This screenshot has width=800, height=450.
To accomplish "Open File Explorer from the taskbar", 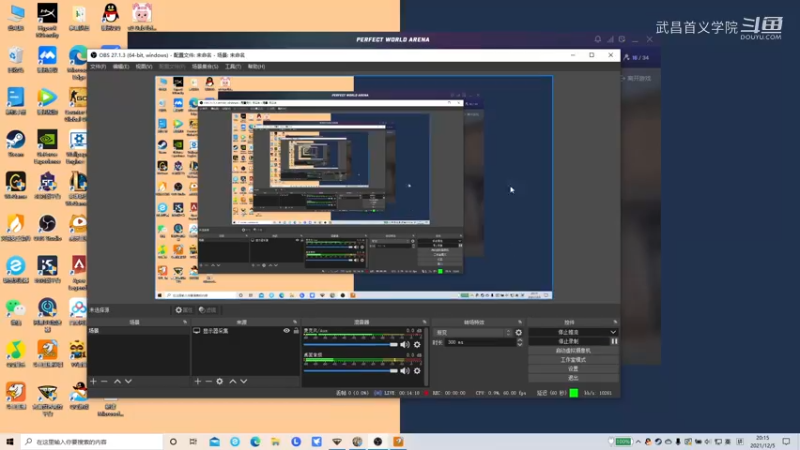I will click(276, 441).
